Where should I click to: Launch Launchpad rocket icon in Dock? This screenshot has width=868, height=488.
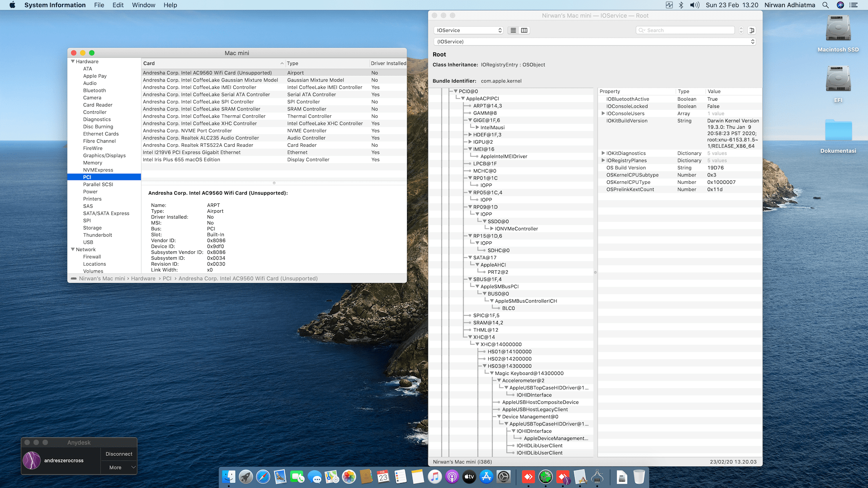point(246,477)
